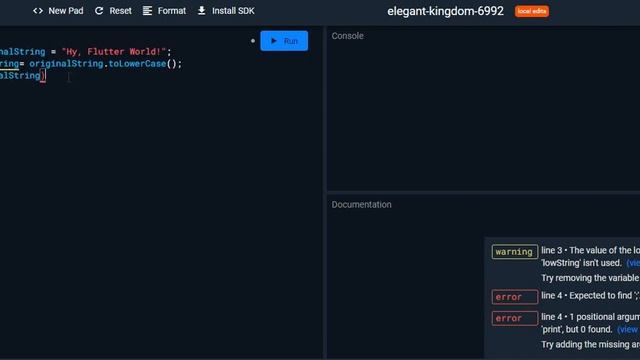Click toLowerCase method call in editor

[137, 64]
